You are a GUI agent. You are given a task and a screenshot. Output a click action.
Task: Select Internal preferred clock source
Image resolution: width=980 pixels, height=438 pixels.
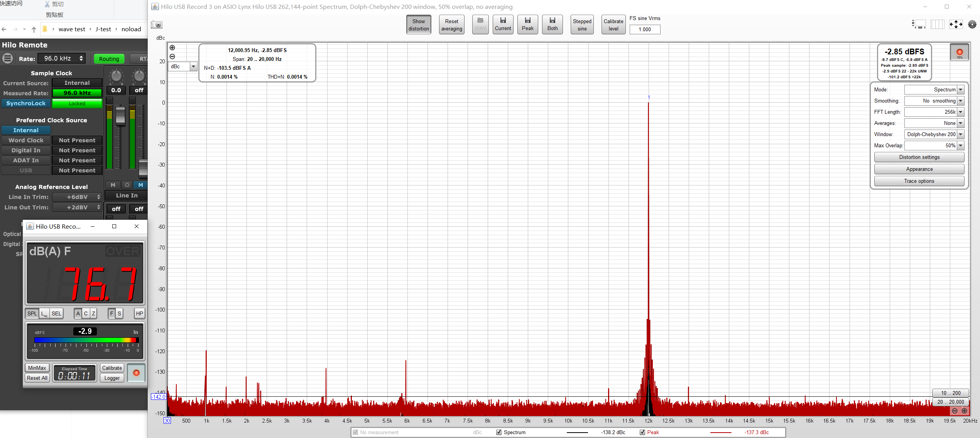pyautogui.click(x=26, y=130)
